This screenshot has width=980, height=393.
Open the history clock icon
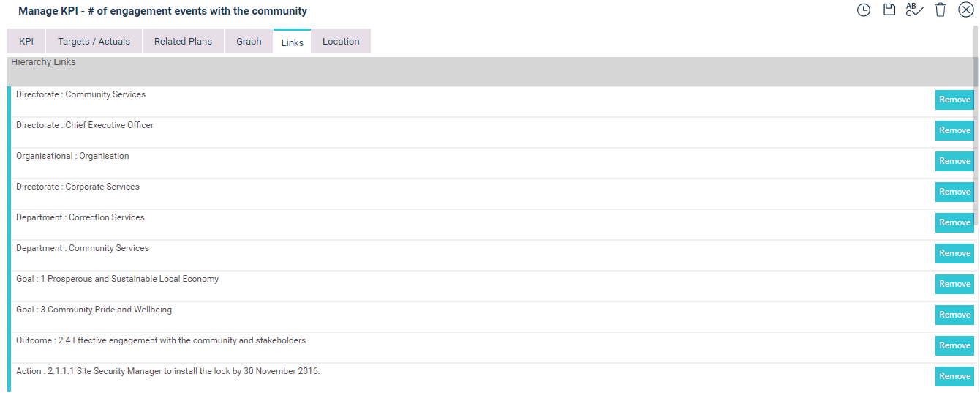[864, 10]
